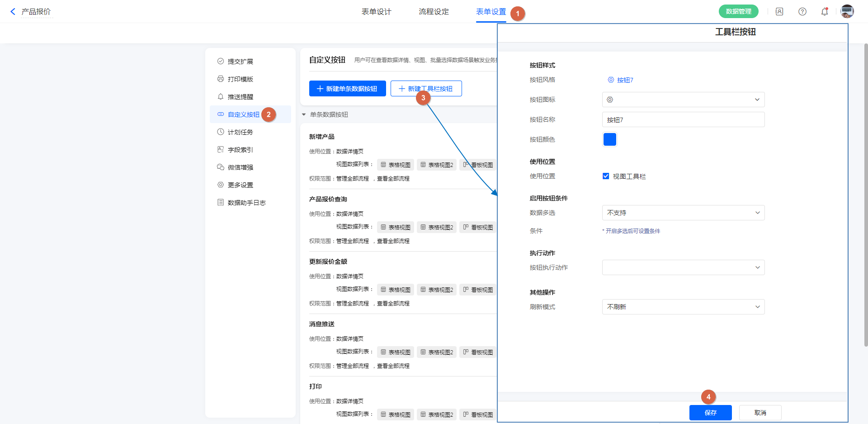Viewport: 868px width, 424px height.
Task: Open the blue 按钮颜色 swatch
Action: [x=609, y=139]
